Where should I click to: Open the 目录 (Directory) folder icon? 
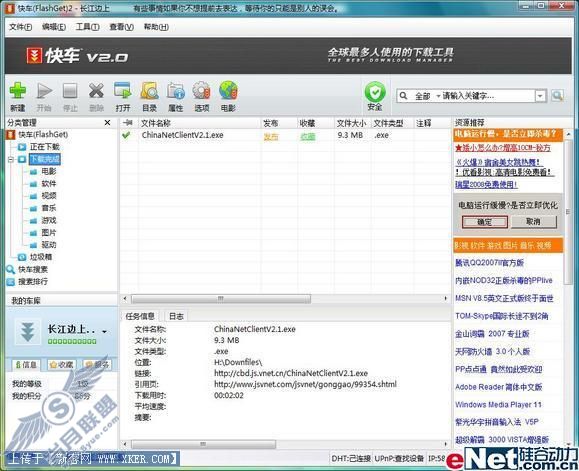click(149, 91)
